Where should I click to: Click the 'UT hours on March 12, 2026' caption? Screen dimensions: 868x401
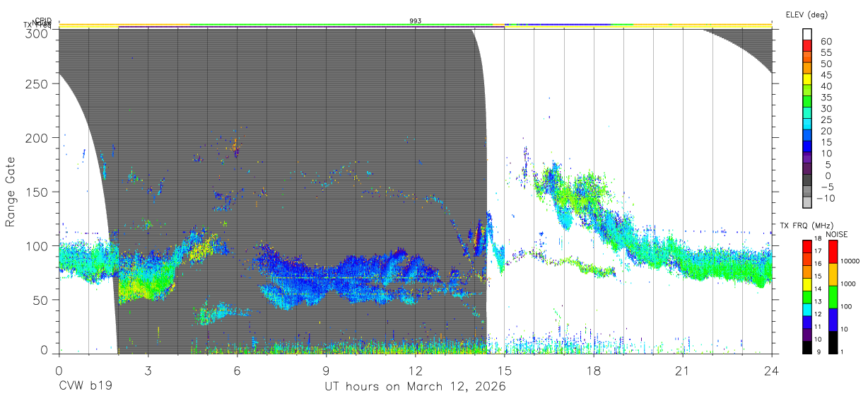[x=415, y=388]
